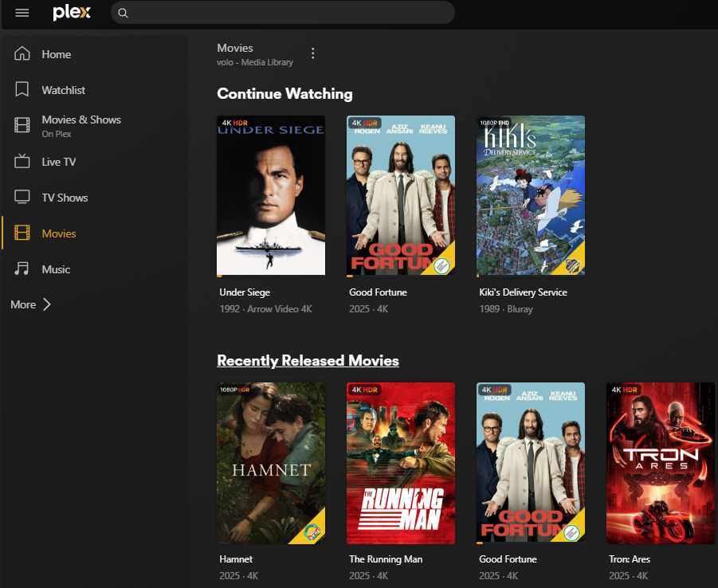718x588 pixels.
Task: Click the Movies & Shows film icon
Action: (x=22, y=124)
